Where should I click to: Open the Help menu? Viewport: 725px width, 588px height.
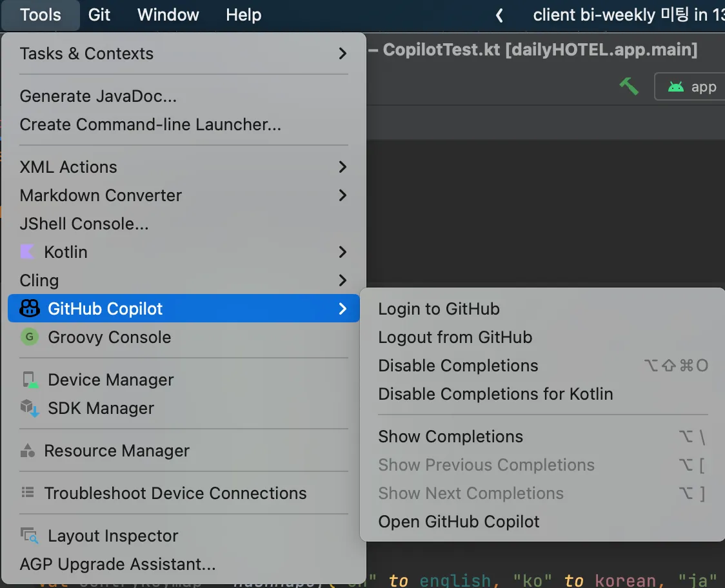click(x=244, y=15)
